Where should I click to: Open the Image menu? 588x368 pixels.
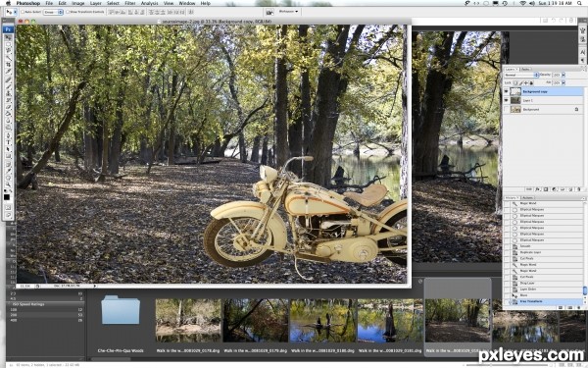pyautogui.click(x=78, y=3)
